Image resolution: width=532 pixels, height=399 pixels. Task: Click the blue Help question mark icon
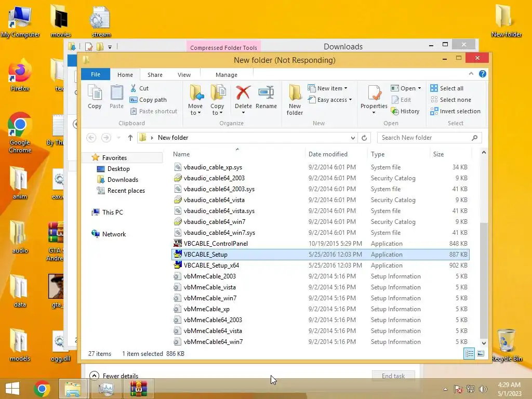483,74
